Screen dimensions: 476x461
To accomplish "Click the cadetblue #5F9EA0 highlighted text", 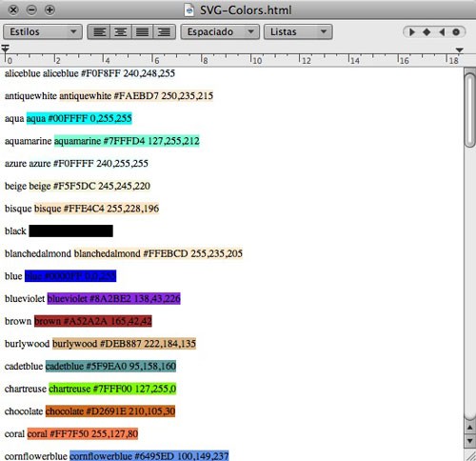I will tap(110, 366).
